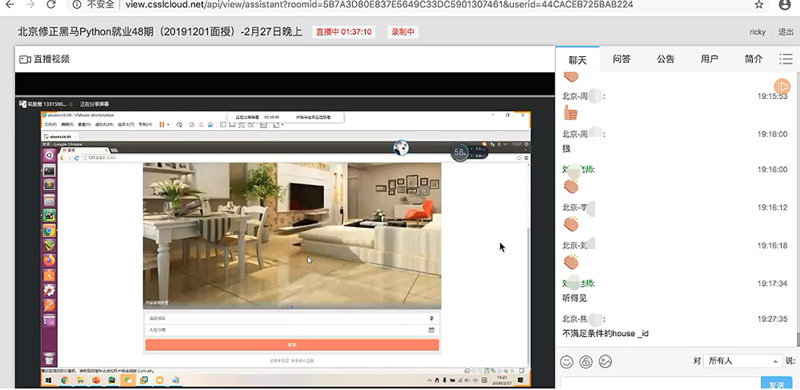This screenshot has width=800, height=390.
Task: Click the circular icon right of the smiley
Action: (586, 362)
